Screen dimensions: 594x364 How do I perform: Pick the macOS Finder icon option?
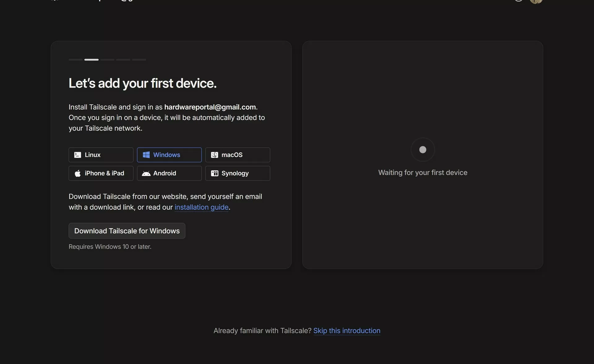[x=237, y=155]
